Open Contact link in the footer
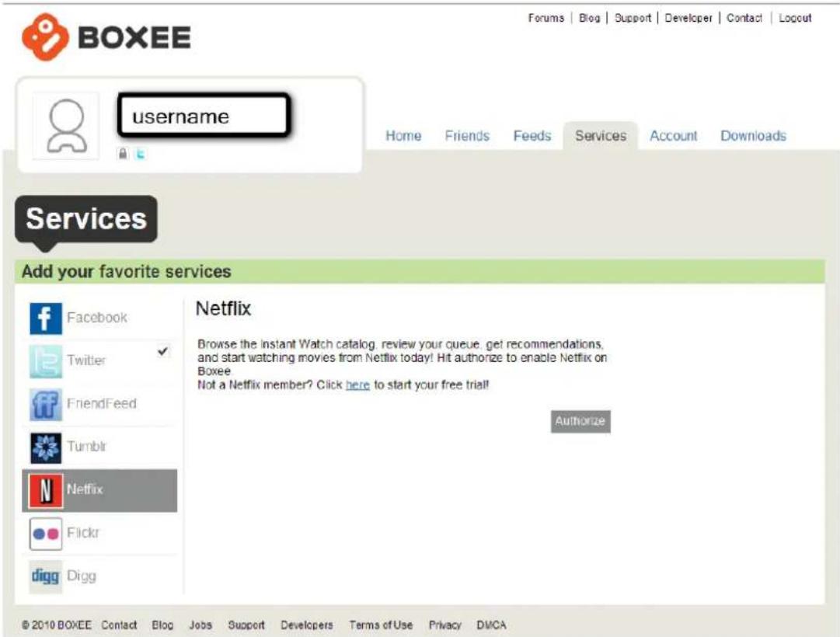 coord(119,625)
